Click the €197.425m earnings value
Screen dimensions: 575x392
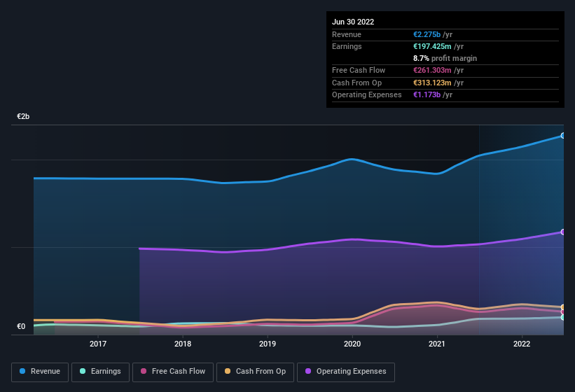(432, 46)
